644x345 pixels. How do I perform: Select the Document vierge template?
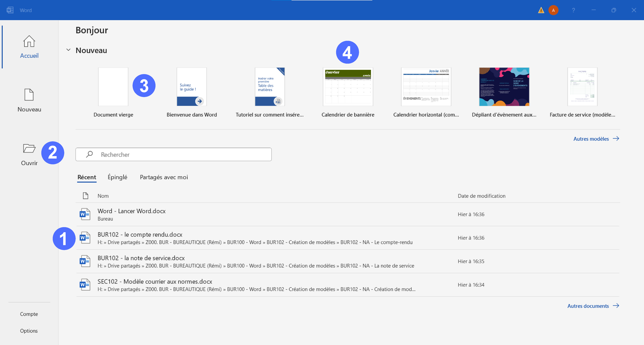click(113, 87)
